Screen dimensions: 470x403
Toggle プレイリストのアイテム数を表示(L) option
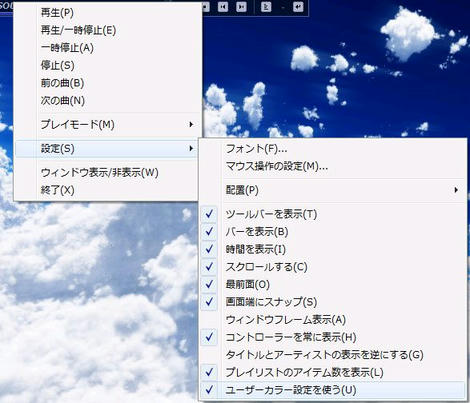tap(333, 372)
